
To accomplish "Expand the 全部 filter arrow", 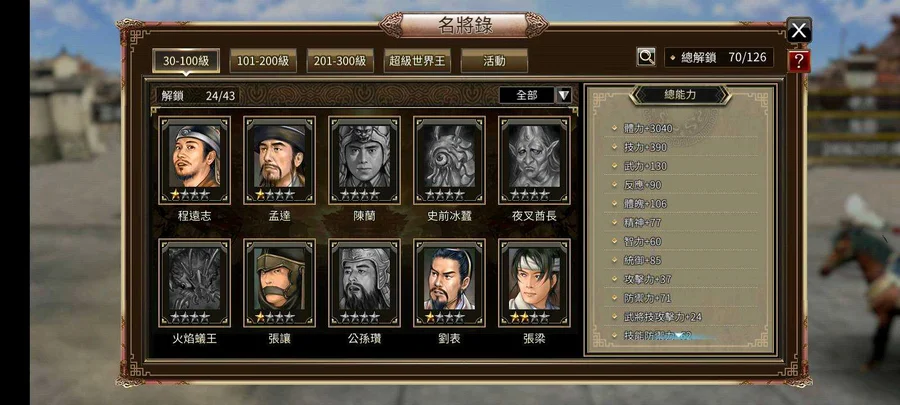I will click(x=564, y=95).
